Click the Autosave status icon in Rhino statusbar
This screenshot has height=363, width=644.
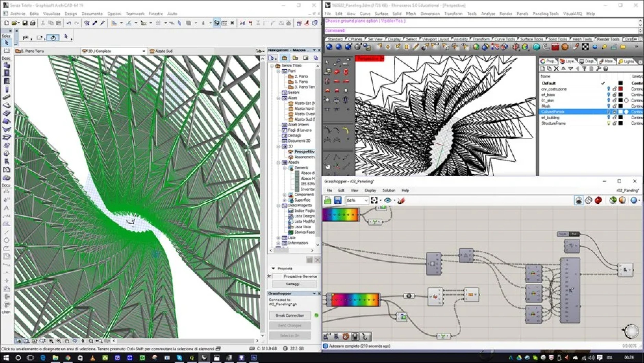(x=326, y=346)
